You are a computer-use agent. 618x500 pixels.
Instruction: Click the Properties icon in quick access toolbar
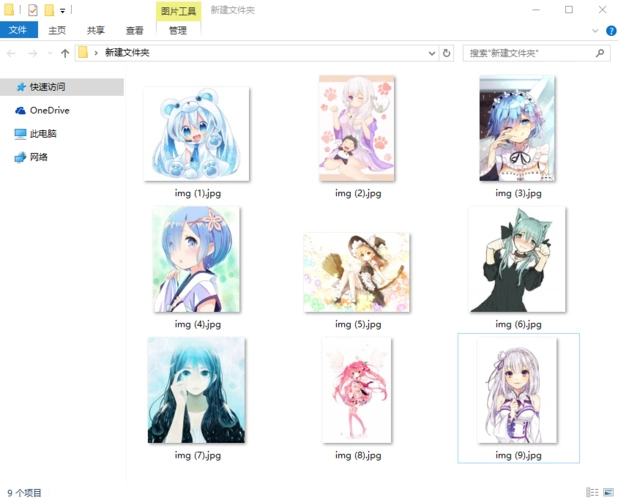click(x=32, y=10)
